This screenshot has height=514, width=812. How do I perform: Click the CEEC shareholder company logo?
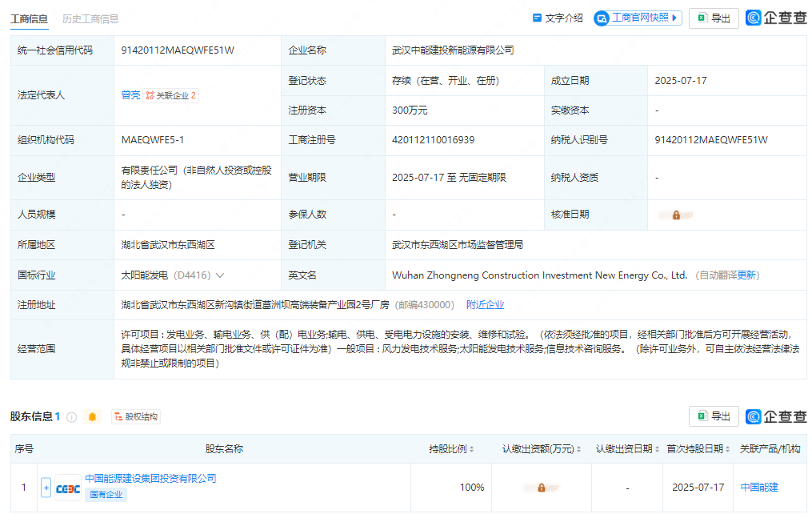point(67,487)
